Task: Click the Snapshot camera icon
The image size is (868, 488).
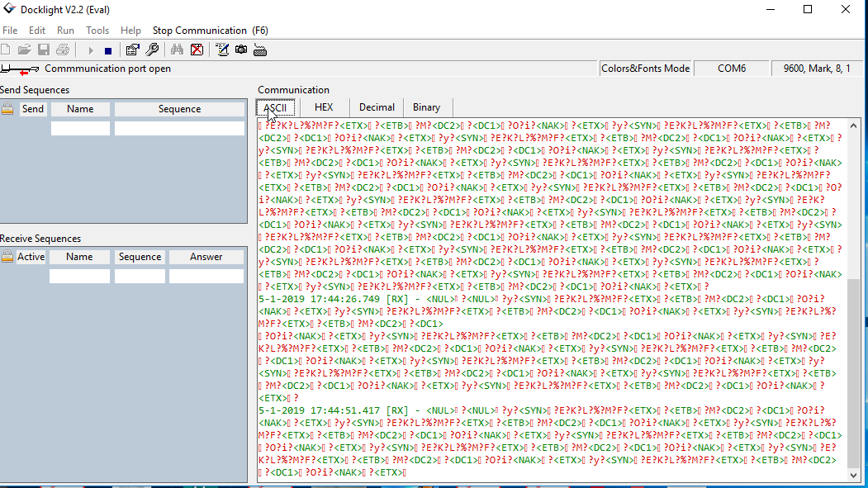Action: 241,50
